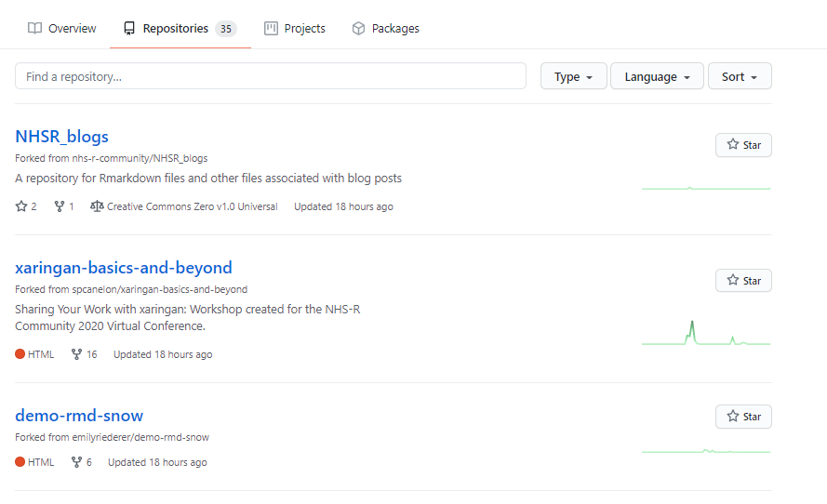Open the Type filter dropdown

tap(573, 76)
